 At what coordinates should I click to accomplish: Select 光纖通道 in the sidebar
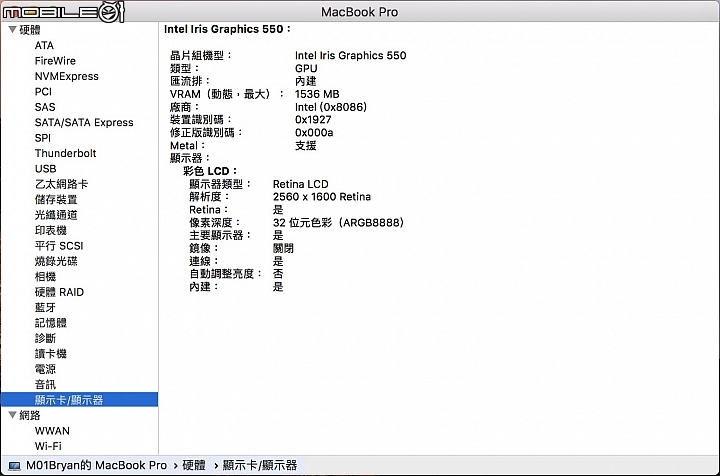[x=56, y=215]
